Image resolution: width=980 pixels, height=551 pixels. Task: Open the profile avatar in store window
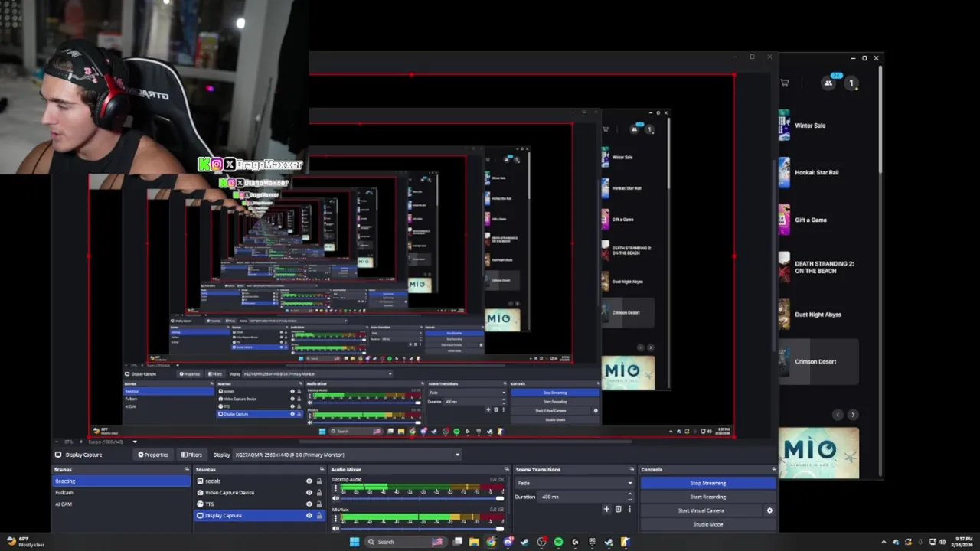point(851,83)
